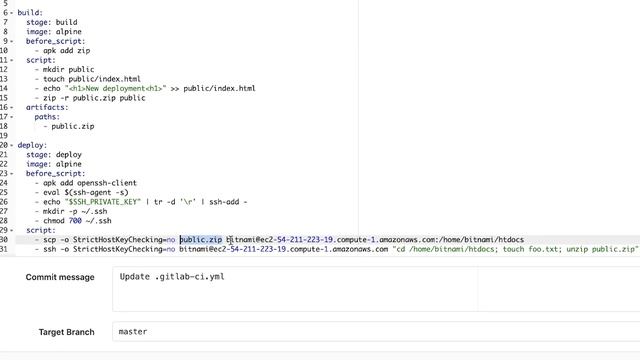This screenshot has height=360, width=640.
Task: Click the 'image: alpine' line under build
Action: (53, 31)
